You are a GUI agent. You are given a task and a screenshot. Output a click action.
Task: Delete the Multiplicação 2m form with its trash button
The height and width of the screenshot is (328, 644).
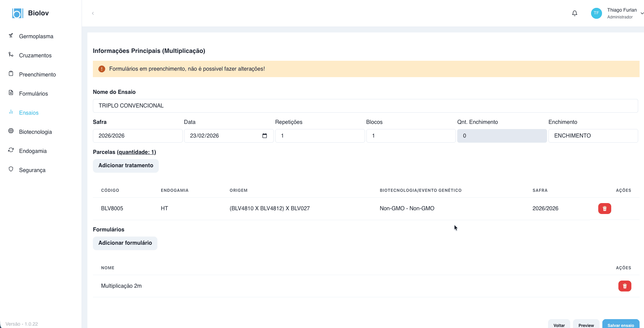pos(625,286)
